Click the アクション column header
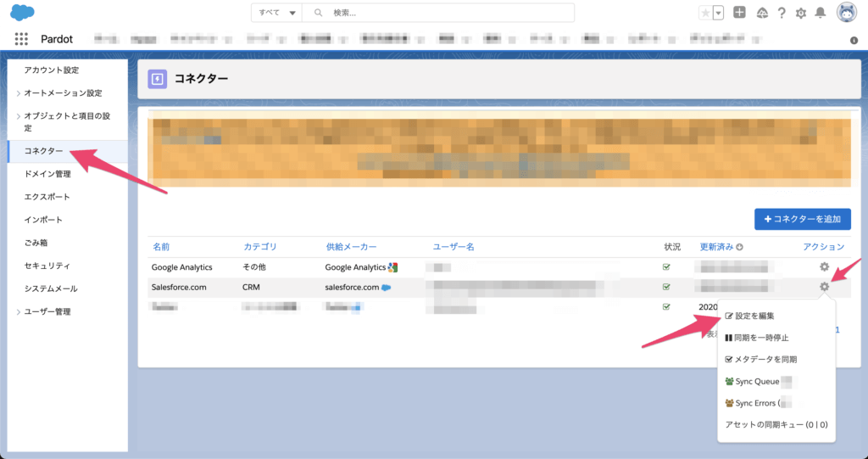868x459 pixels. (x=824, y=247)
